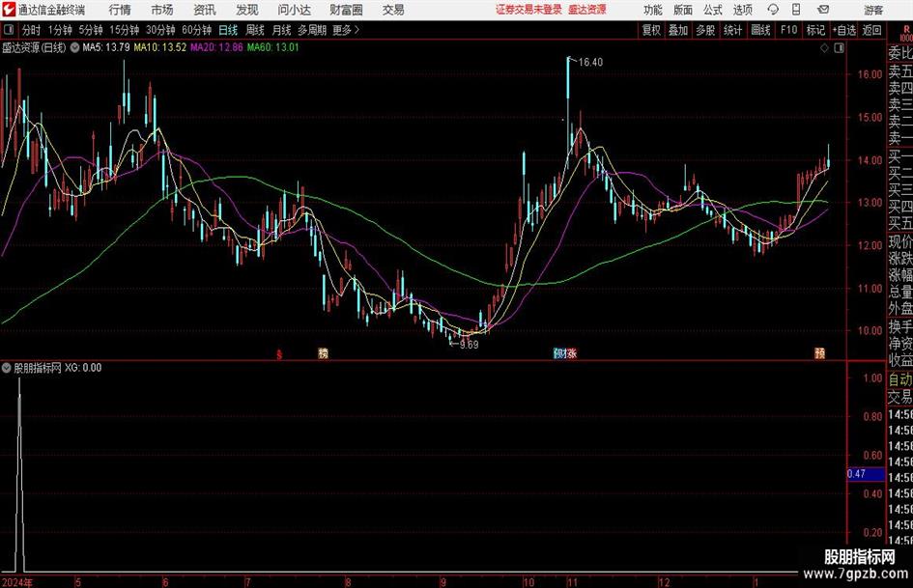
Task: Expand the 更多 periods chevron
Action: click(357, 30)
